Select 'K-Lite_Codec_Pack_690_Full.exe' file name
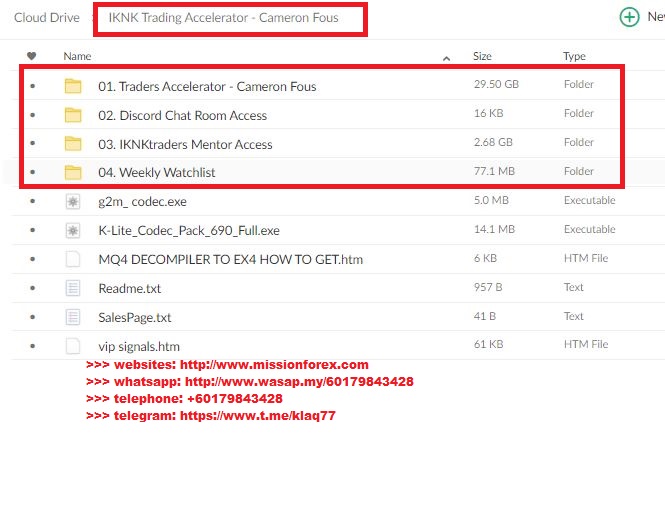This screenshot has width=665, height=507. click(x=189, y=230)
